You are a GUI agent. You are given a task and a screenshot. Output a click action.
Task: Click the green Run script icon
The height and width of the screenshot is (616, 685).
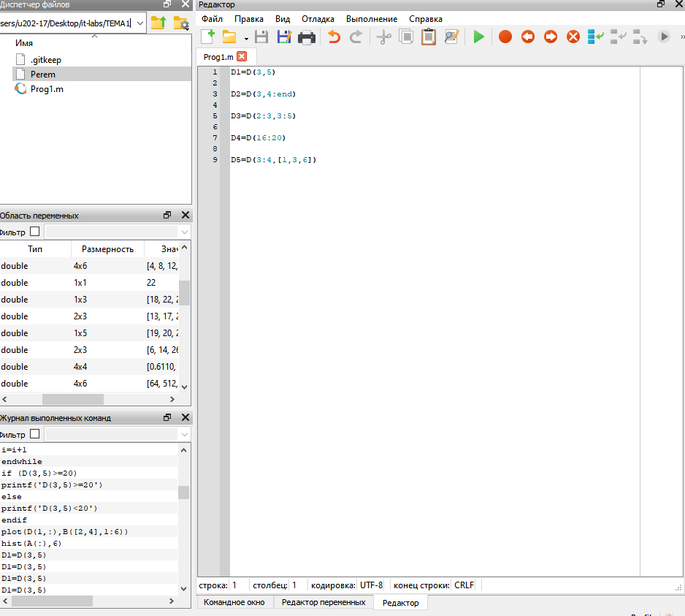coord(478,37)
